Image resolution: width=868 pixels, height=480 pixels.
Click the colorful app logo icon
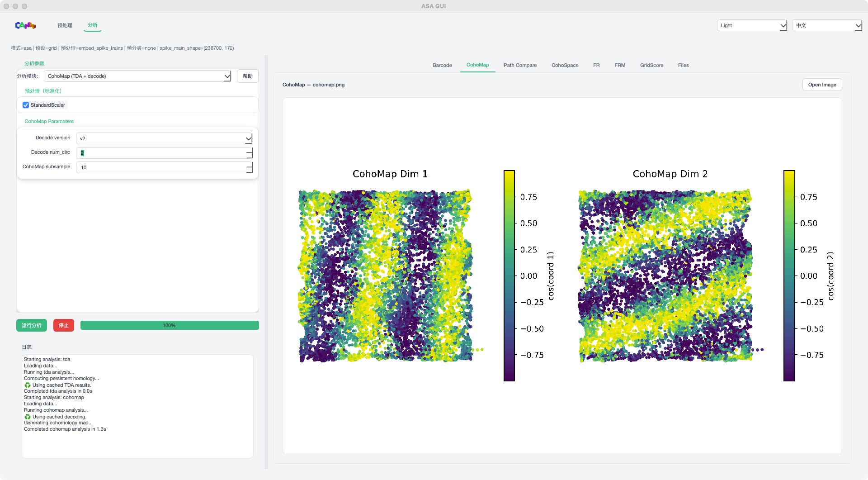point(25,25)
